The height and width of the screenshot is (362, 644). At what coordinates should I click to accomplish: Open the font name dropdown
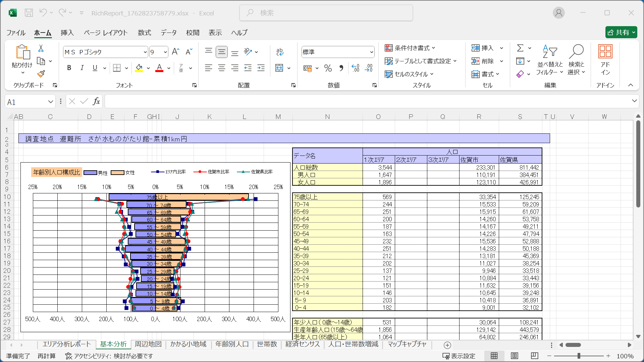click(145, 52)
